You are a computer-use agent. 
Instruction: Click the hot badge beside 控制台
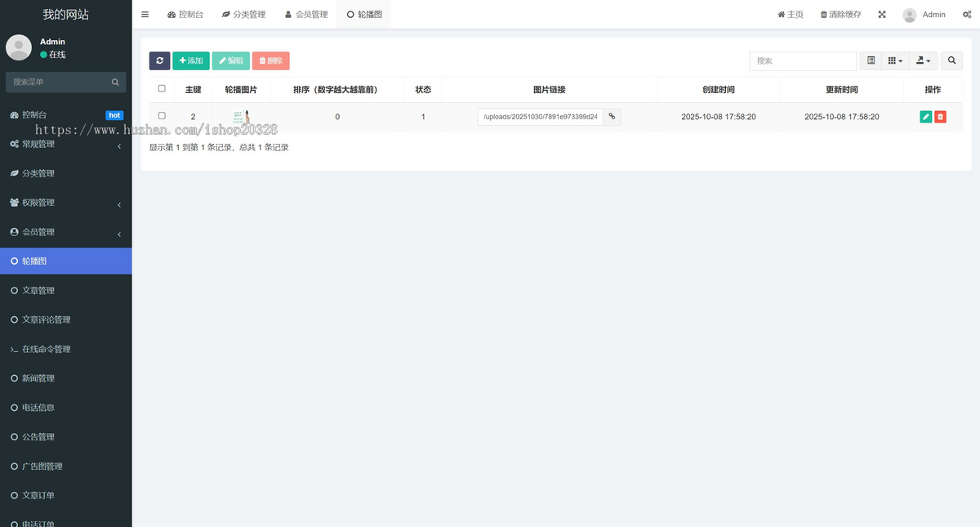pyautogui.click(x=114, y=115)
